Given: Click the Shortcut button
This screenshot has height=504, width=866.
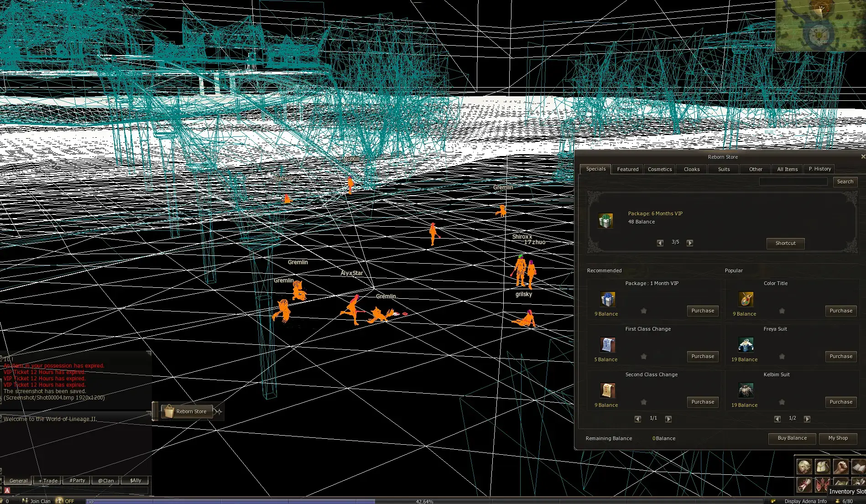Looking at the screenshot, I should pos(785,243).
